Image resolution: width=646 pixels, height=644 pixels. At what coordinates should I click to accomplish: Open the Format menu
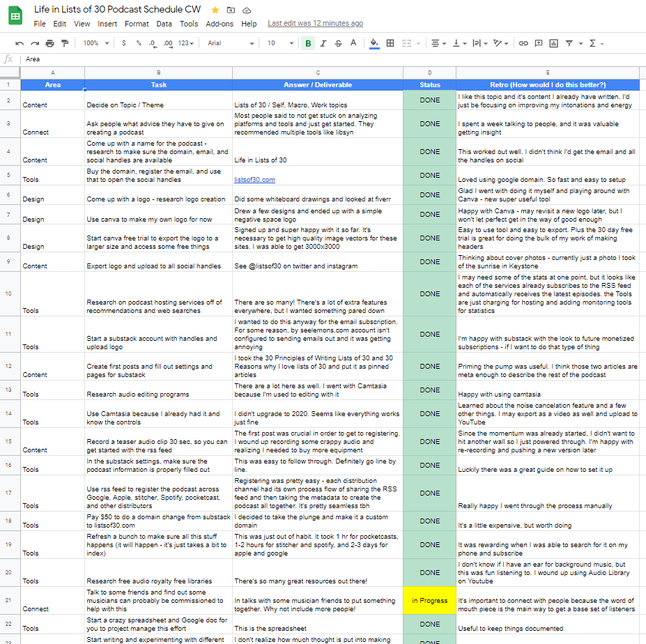click(137, 24)
